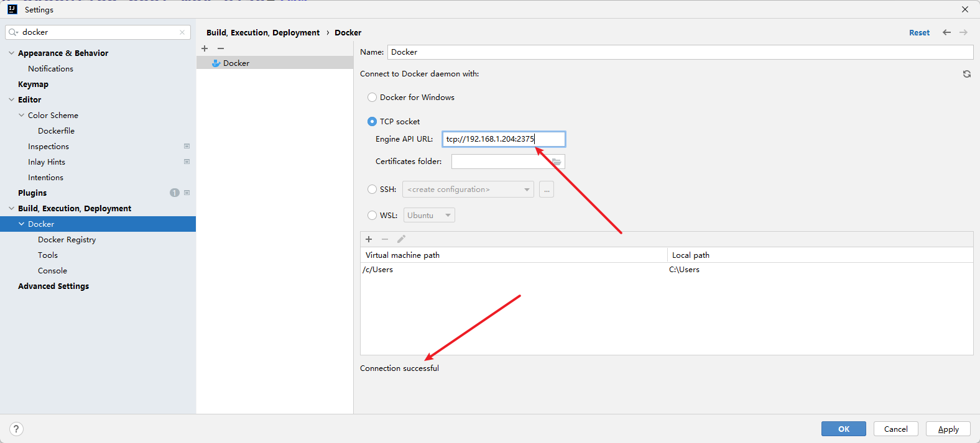Select the WSL radio button

372,216
